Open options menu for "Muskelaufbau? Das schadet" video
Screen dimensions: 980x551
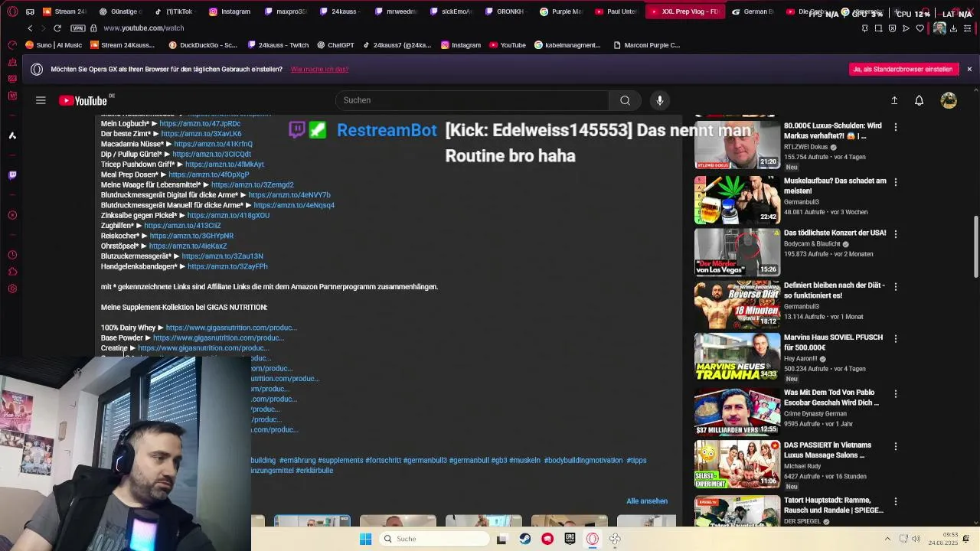coord(895,182)
